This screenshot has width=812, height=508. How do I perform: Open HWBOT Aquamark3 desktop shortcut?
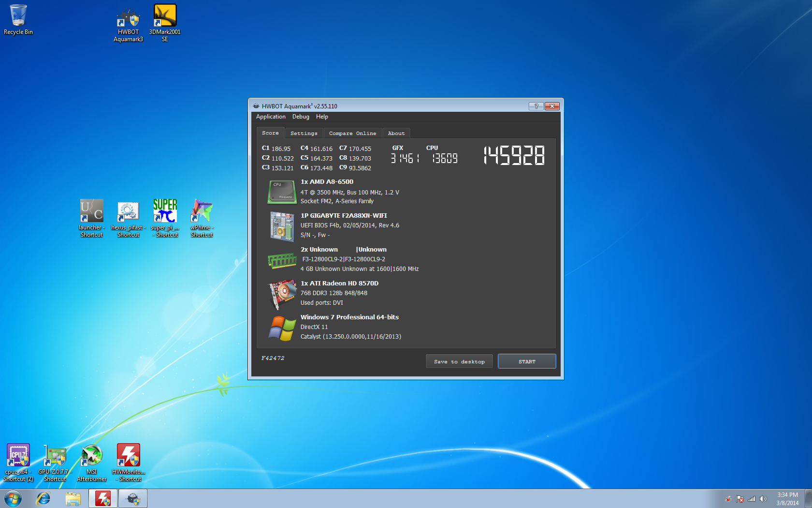tap(128, 24)
